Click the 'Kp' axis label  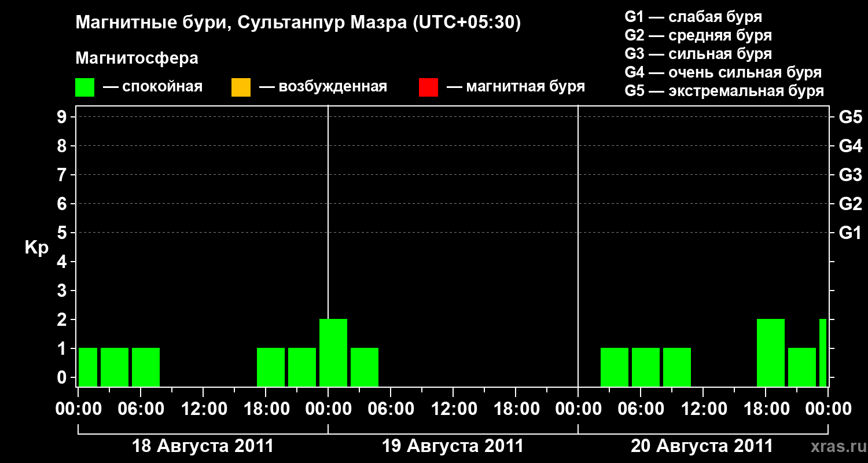(36, 248)
